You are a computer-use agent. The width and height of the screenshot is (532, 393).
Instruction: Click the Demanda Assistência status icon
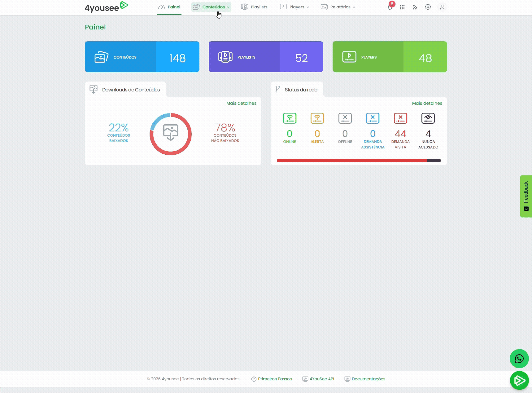pyautogui.click(x=373, y=118)
